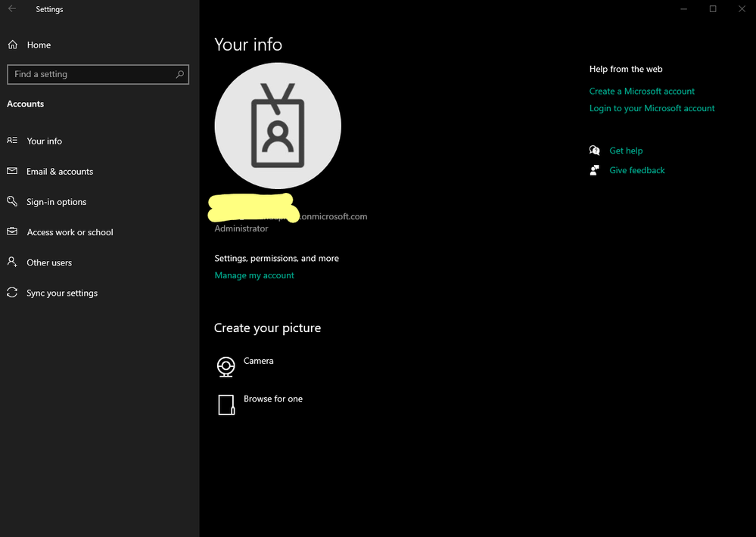Click the Access work or school briefcase icon
Viewport: 756px width, 537px height.
[x=12, y=231]
